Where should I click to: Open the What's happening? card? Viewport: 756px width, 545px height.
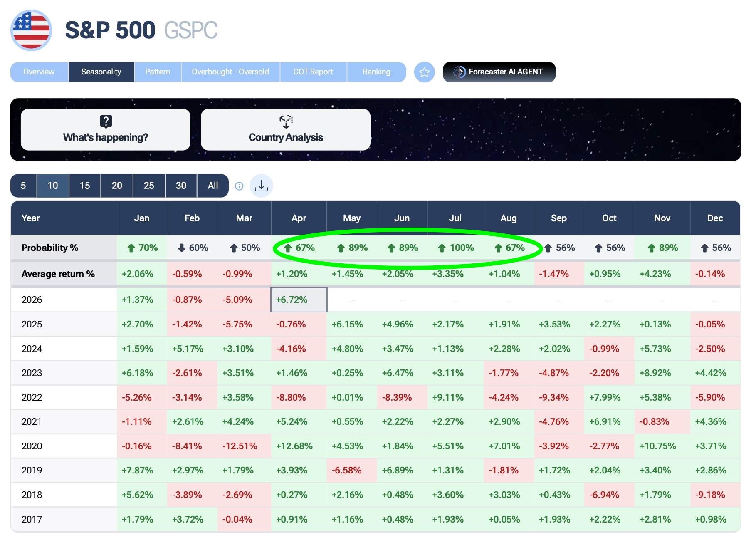(x=106, y=129)
